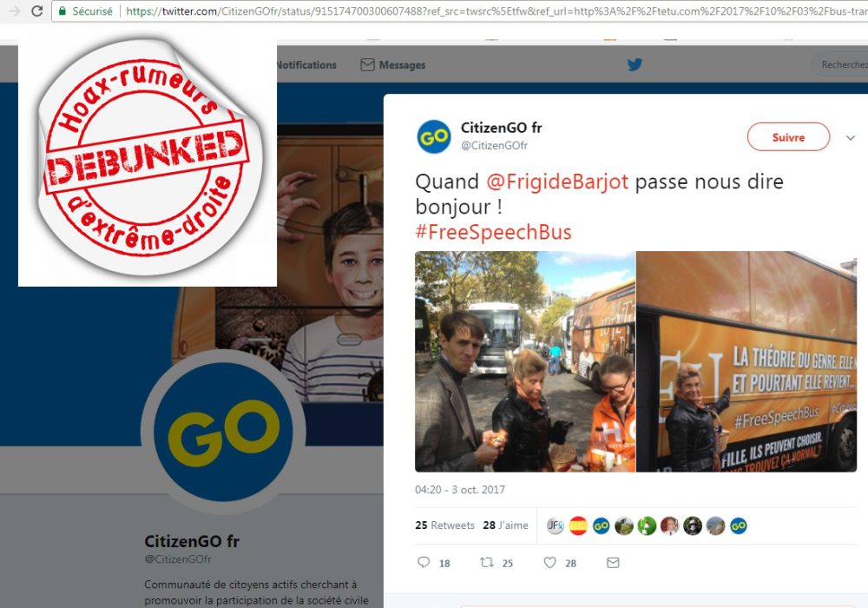Click the Recherchez search field
The width and height of the screenshot is (868, 608).
click(840, 65)
